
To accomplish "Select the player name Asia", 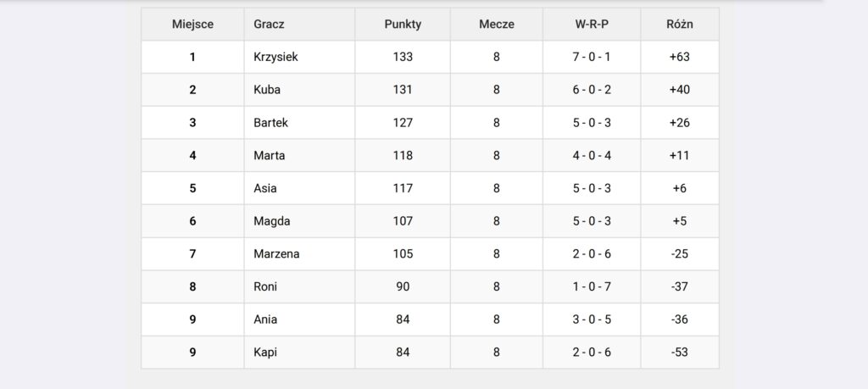I will click(265, 188).
